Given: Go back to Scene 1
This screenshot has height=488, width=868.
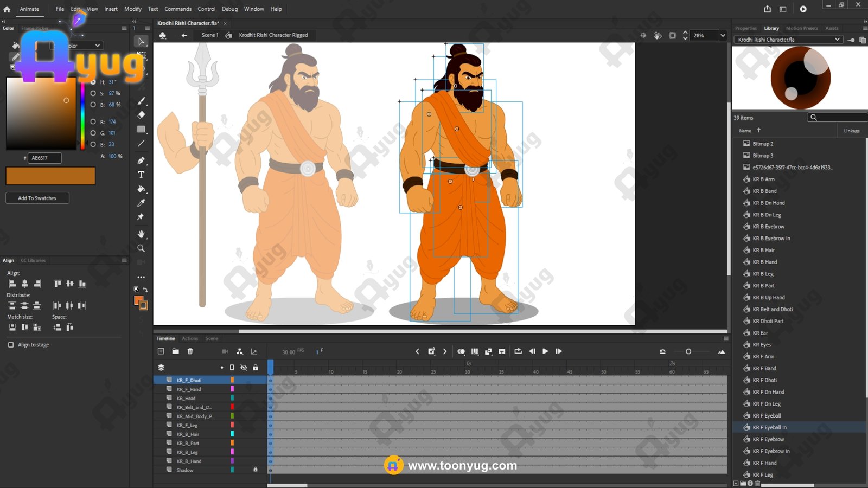Looking at the screenshot, I should pyautogui.click(x=209, y=35).
